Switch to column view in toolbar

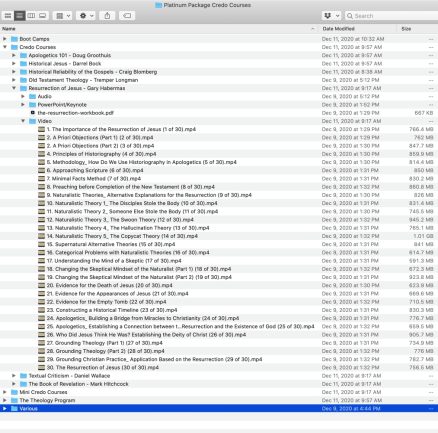(31, 16)
